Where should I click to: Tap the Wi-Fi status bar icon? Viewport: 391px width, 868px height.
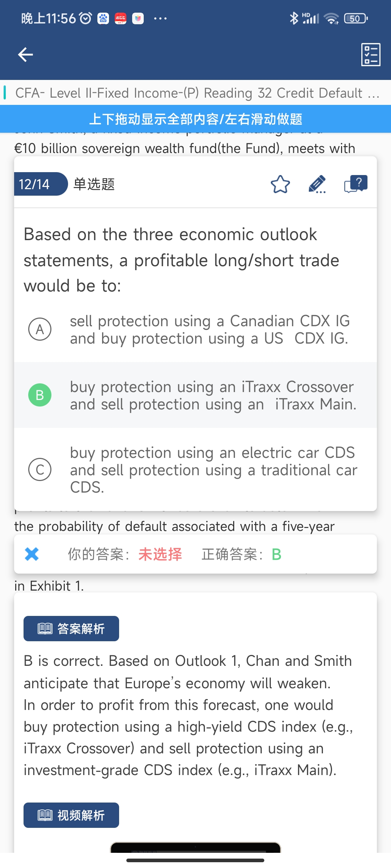tap(331, 18)
